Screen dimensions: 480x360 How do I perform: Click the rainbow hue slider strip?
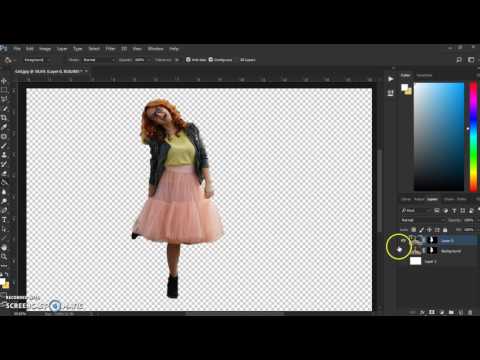[473, 137]
